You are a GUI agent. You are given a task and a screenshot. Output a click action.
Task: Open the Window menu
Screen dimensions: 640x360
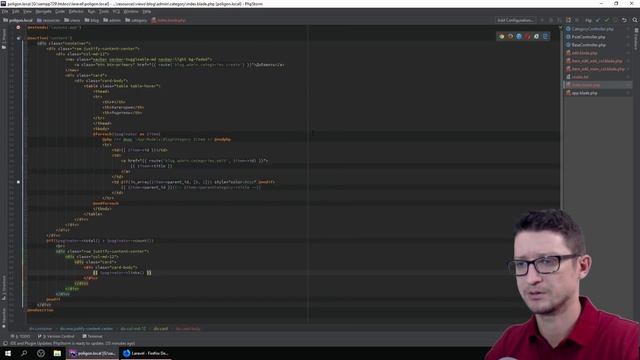131,11
